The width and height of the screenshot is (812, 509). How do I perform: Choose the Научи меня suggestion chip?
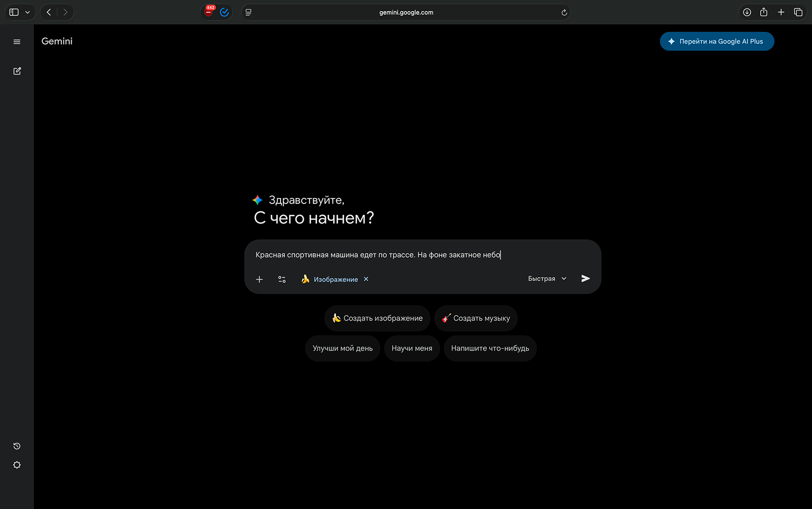point(412,348)
